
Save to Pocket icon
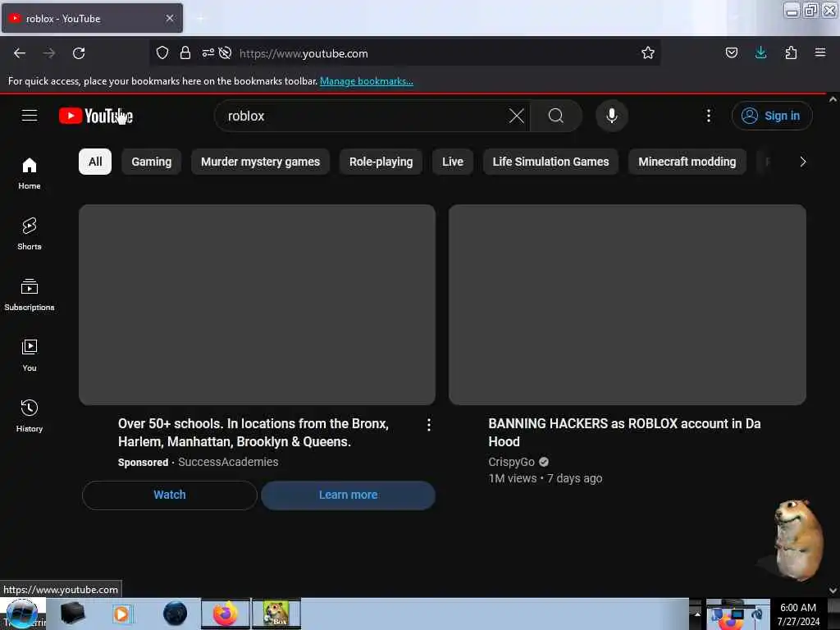[731, 52]
